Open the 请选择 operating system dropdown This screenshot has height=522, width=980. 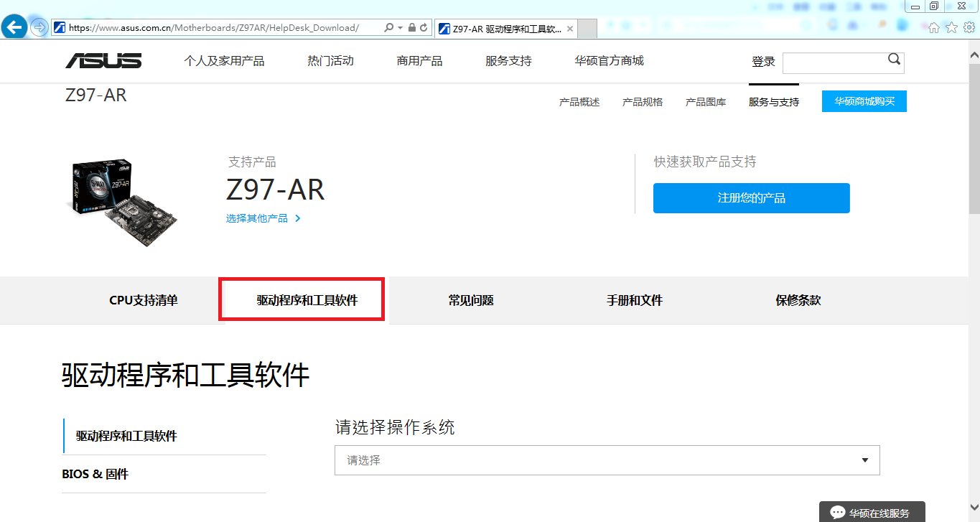point(607,460)
